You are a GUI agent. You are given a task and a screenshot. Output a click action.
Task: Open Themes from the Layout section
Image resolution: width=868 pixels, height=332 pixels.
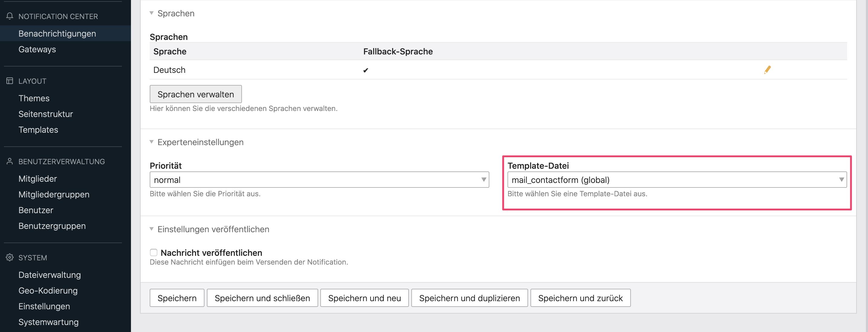[34, 98]
